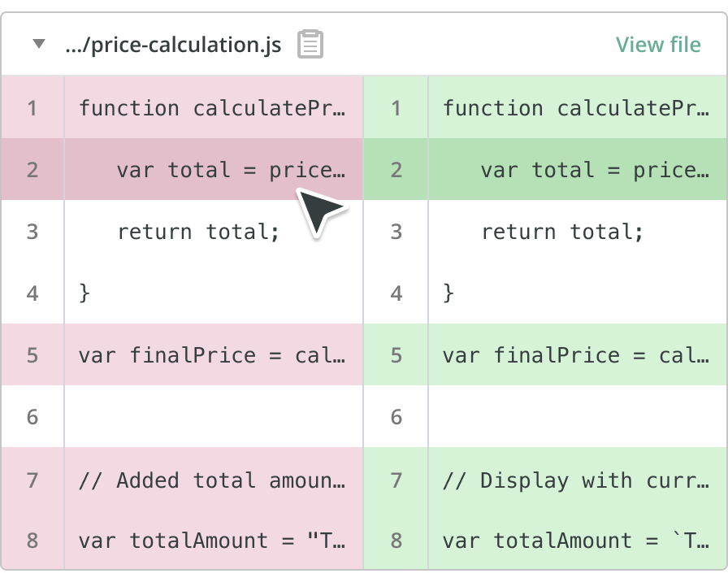Collapse the price-calculation.js file diff
The image size is (728, 582).
click(38, 44)
